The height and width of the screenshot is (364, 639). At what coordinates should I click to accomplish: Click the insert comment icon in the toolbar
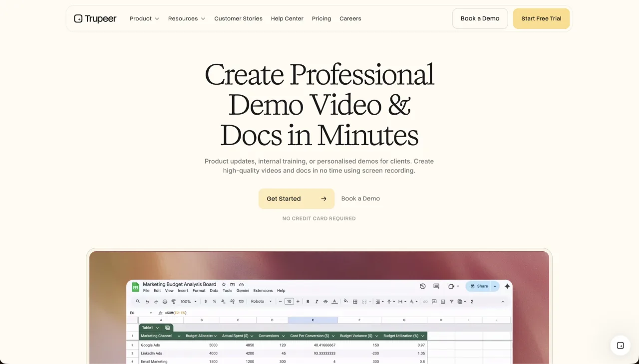434,302
